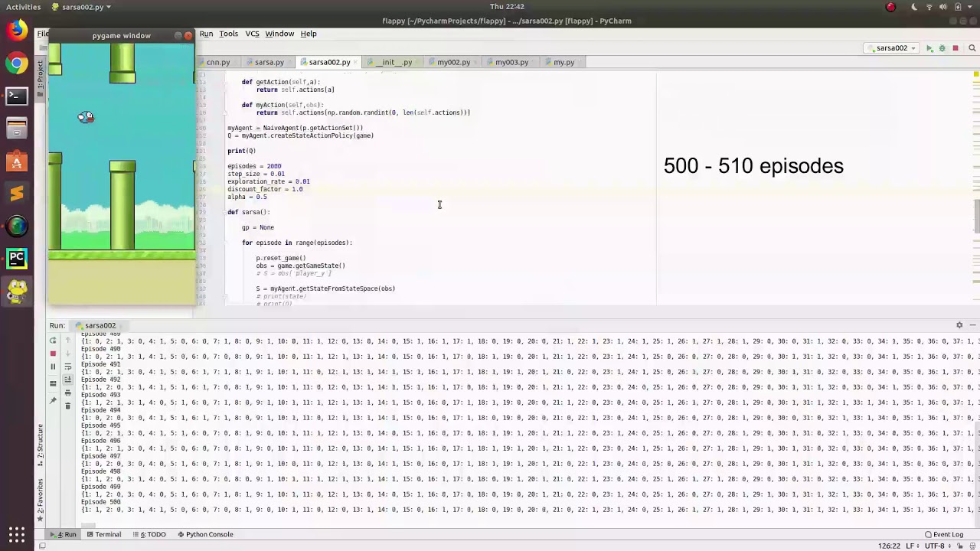
Task: Click the Activities button
Action: (23, 7)
